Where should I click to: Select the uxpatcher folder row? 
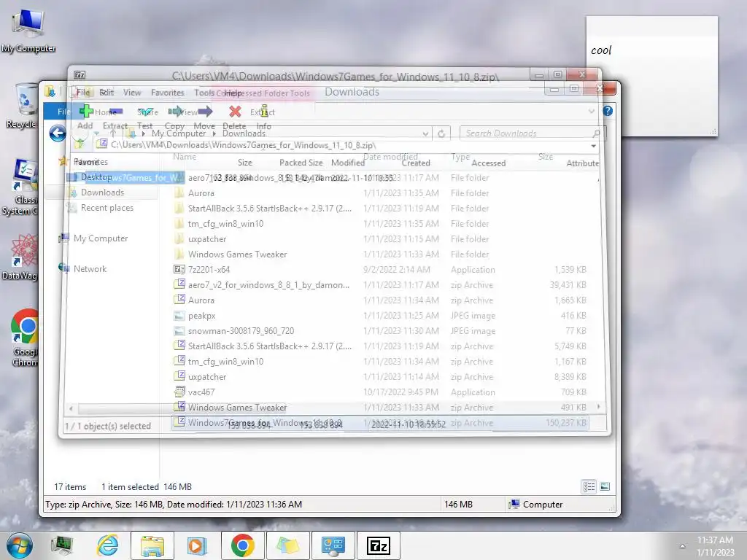click(381, 238)
